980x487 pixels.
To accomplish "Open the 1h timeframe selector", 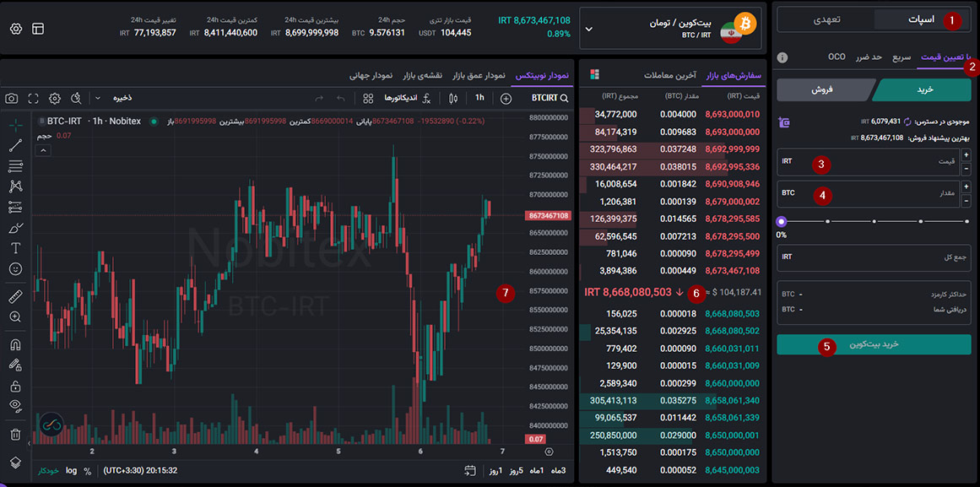I will [x=479, y=98].
